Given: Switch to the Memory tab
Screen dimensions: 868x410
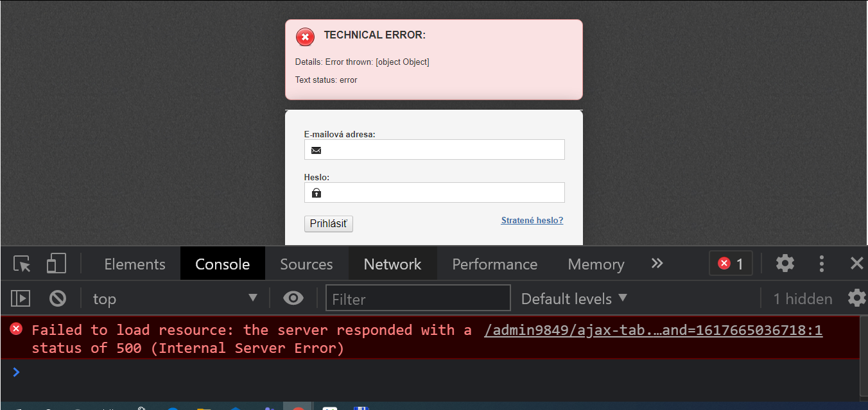Looking at the screenshot, I should 596,264.
